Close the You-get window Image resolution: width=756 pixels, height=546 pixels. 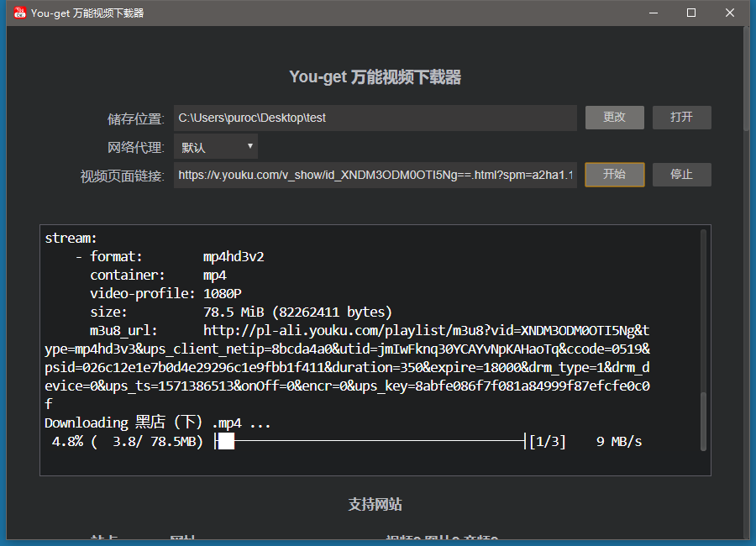pyautogui.click(x=729, y=13)
